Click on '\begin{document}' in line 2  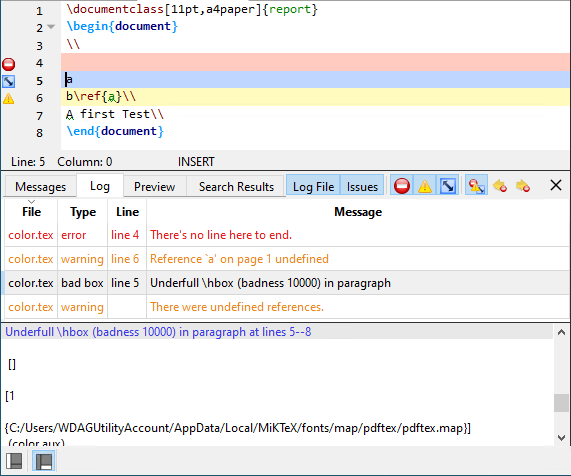pyautogui.click(x=122, y=26)
